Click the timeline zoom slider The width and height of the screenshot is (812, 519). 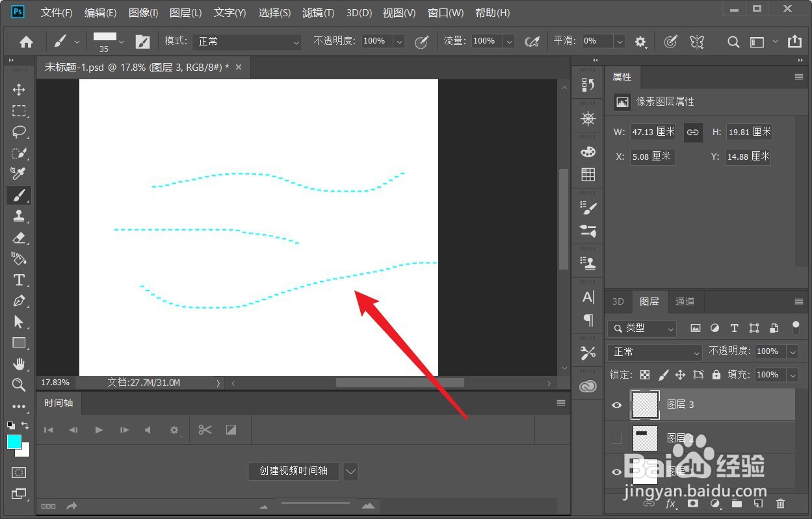point(315,503)
